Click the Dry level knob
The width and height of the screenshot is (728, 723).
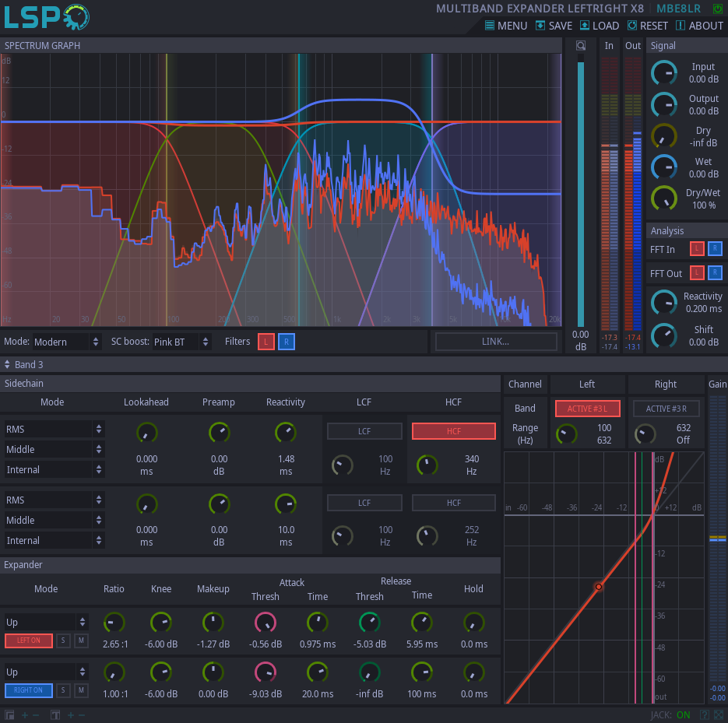click(664, 136)
